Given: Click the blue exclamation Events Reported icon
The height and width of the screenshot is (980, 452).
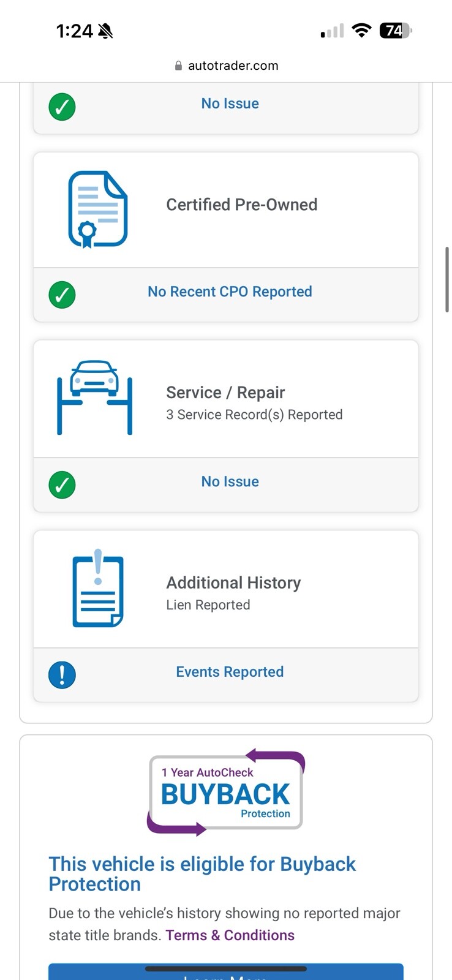Looking at the screenshot, I should [x=62, y=675].
